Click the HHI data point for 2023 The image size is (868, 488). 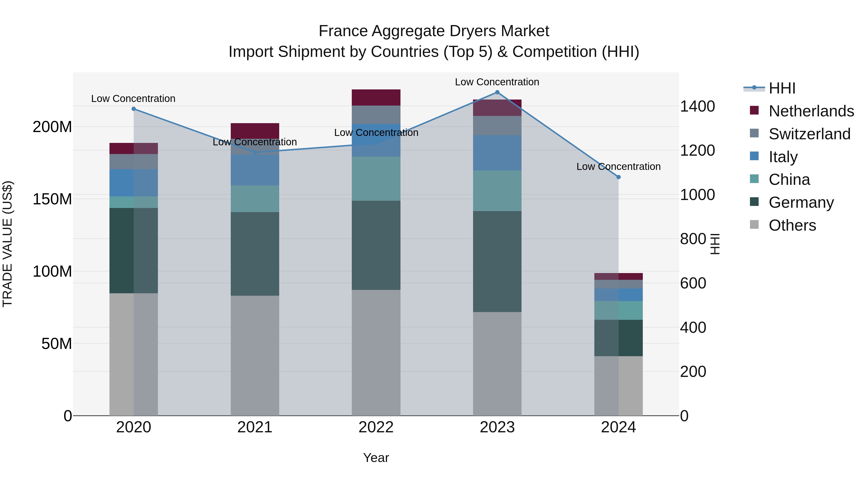pyautogui.click(x=497, y=92)
